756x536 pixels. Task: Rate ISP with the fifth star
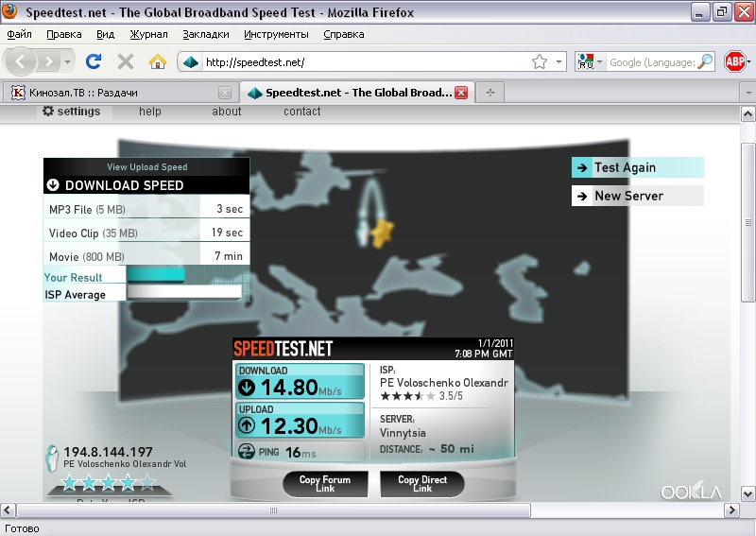[147, 482]
